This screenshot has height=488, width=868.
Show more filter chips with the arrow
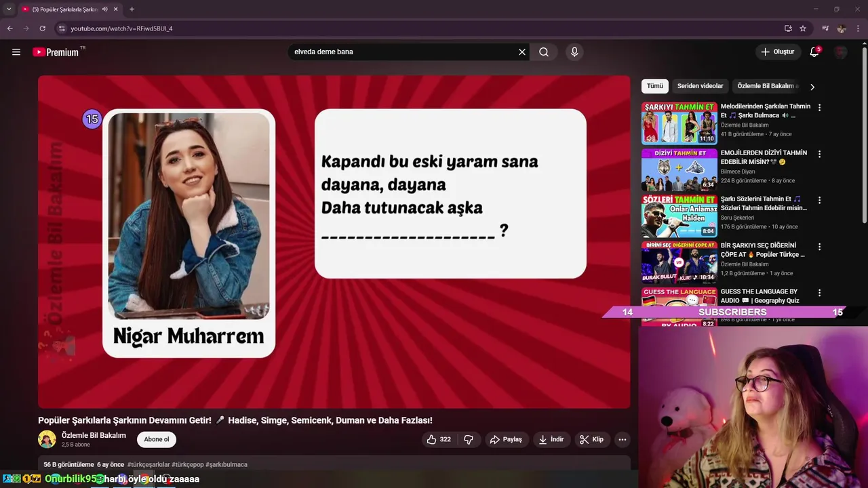click(x=812, y=87)
